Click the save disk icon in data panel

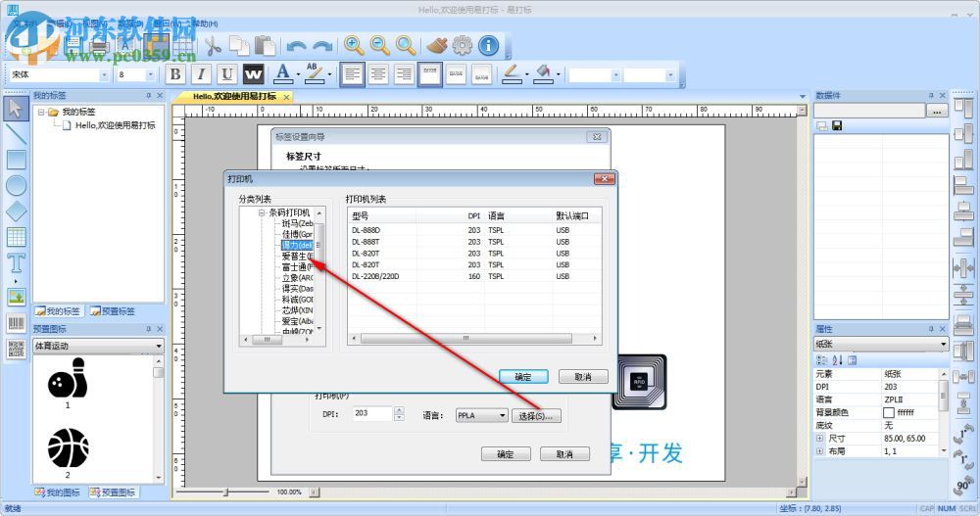pos(837,125)
